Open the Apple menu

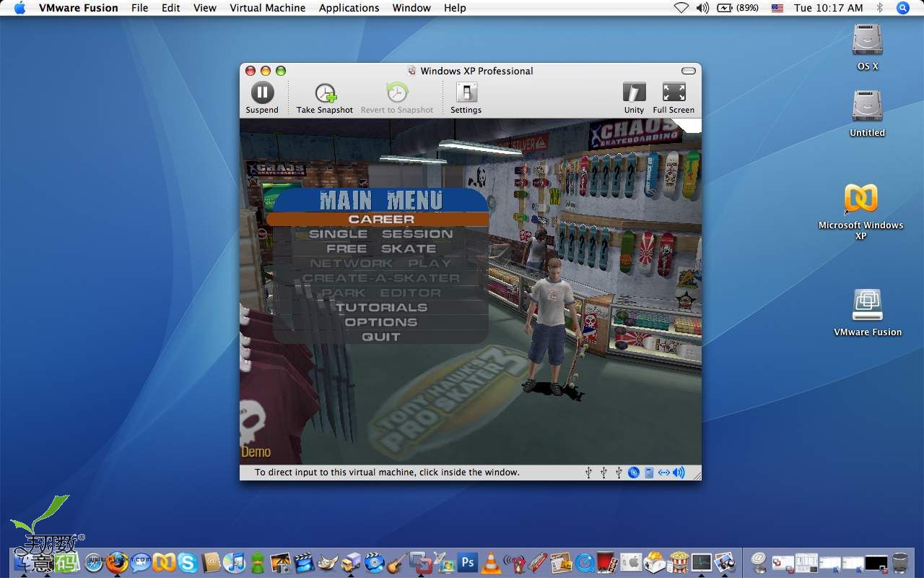tap(19, 8)
